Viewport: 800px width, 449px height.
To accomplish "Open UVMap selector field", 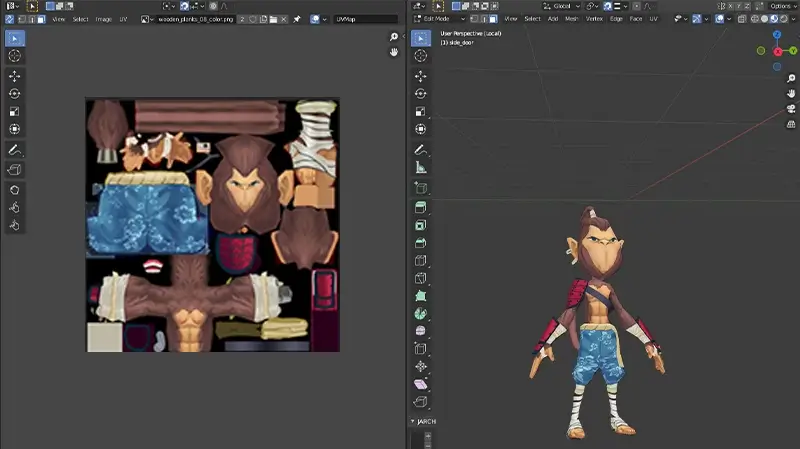I will coord(366,19).
